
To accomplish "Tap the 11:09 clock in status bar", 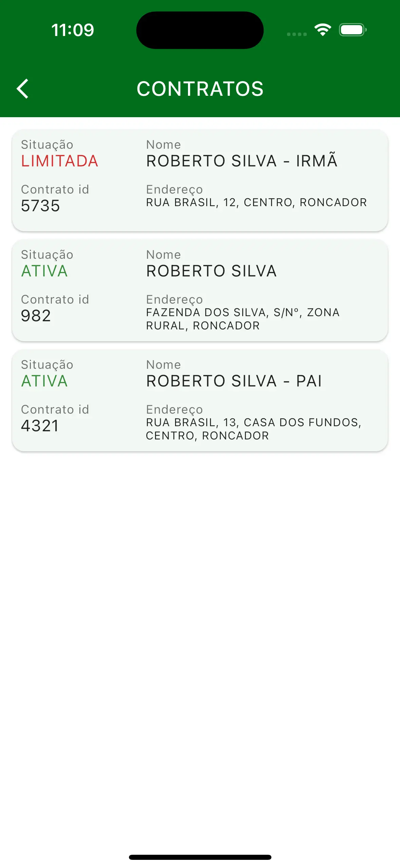I will tap(73, 30).
